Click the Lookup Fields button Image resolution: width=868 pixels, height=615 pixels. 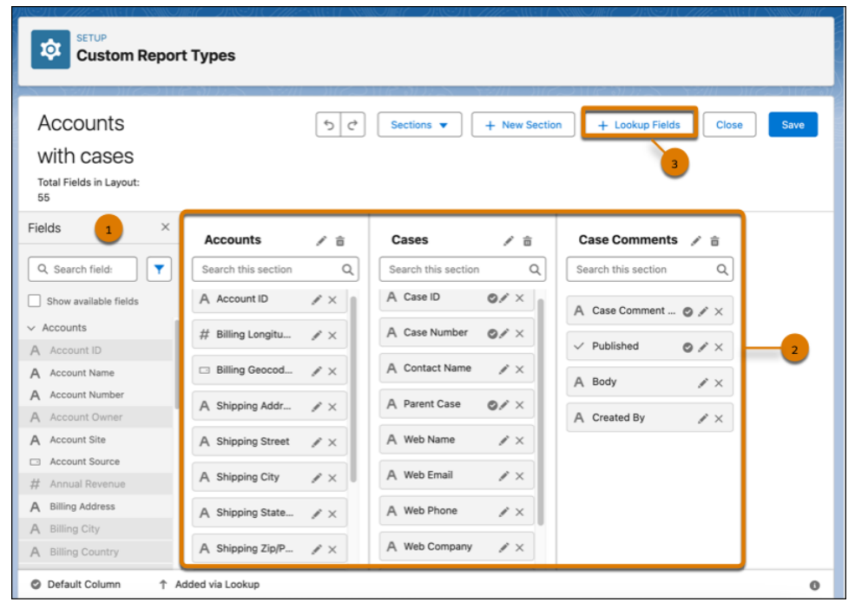click(639, 125)
